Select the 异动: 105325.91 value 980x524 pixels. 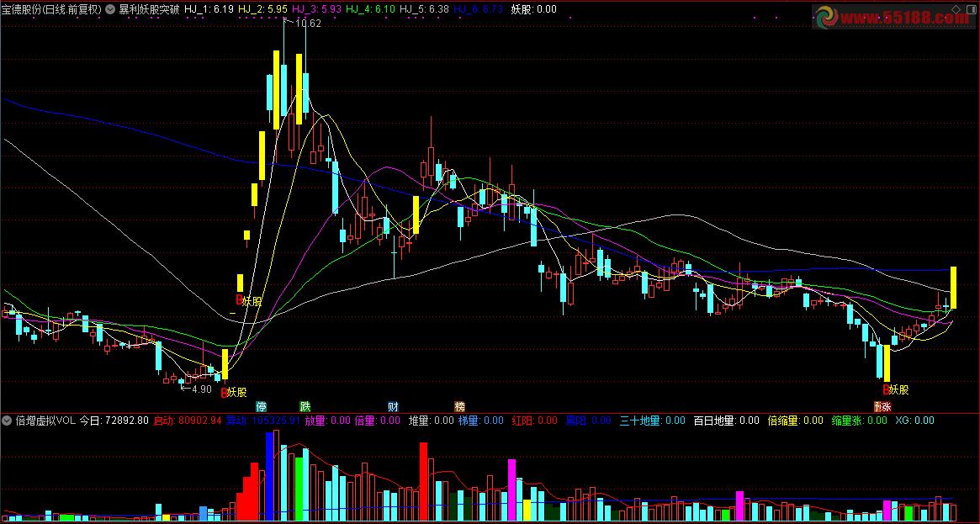pos(263,421)
